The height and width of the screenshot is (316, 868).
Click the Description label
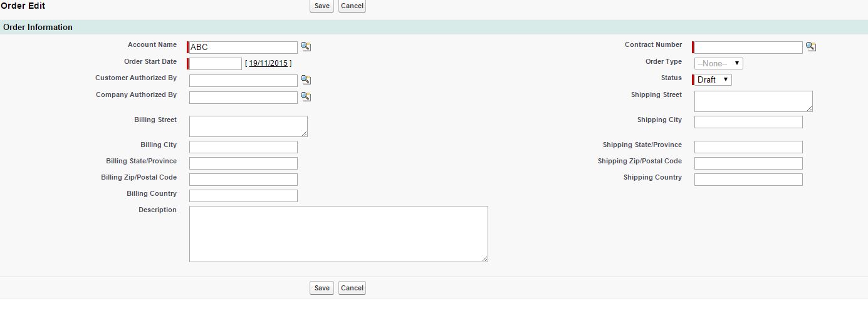(x=157, y=210)
